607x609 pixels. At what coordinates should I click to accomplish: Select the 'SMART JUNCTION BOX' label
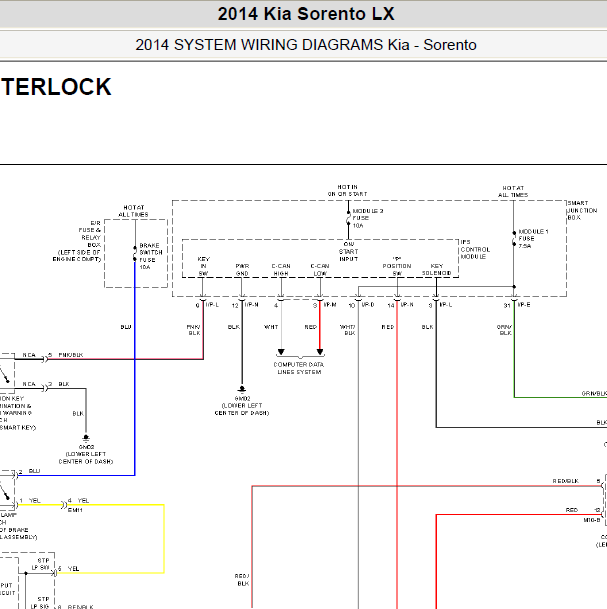point(582,210)
